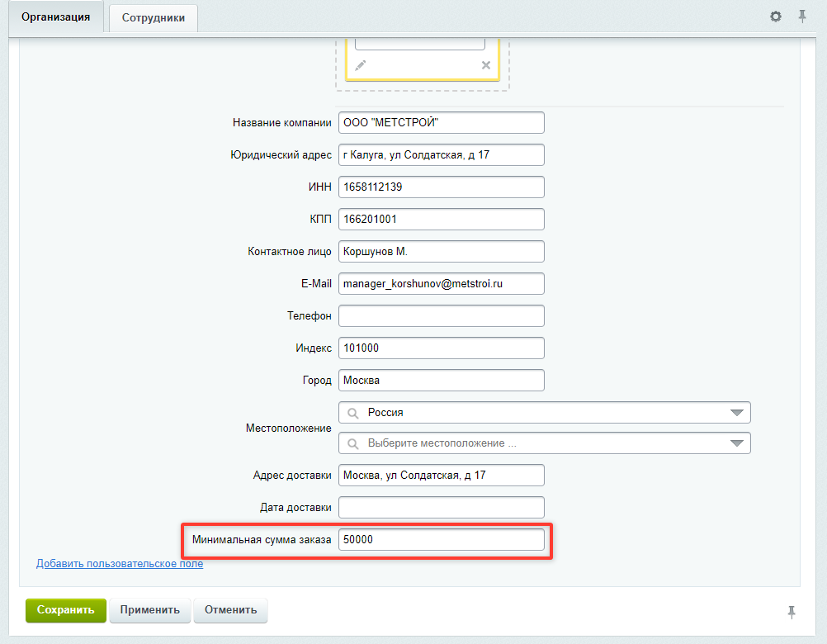Click the КПП input field
The image size is (827, 644).
point(442,220)
